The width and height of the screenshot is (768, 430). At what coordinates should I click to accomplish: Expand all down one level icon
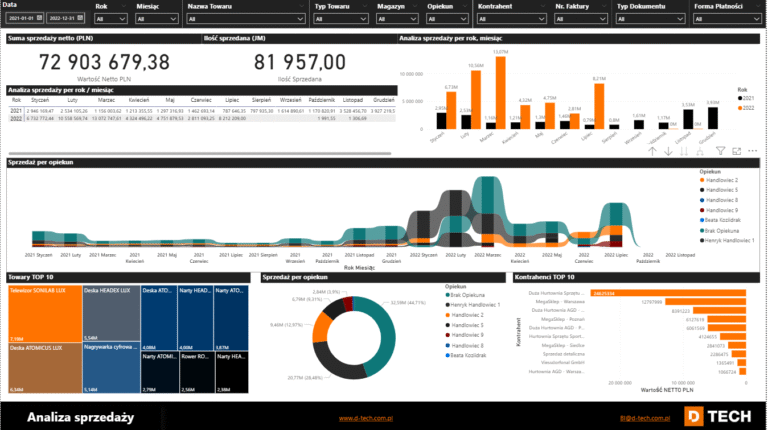click(x=702, y=151)
